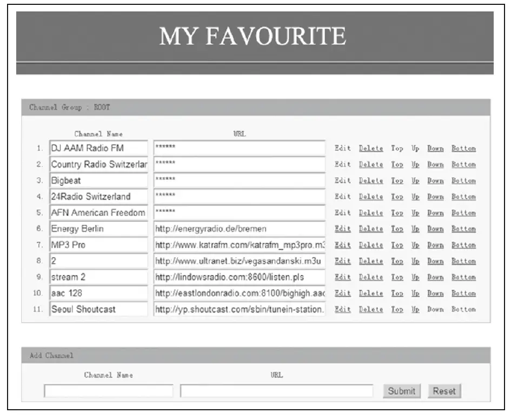511x420 pixels.
Task: Send AFN American Freedom to Bottom
Action: pyautogui.click(x=463, y=213)
